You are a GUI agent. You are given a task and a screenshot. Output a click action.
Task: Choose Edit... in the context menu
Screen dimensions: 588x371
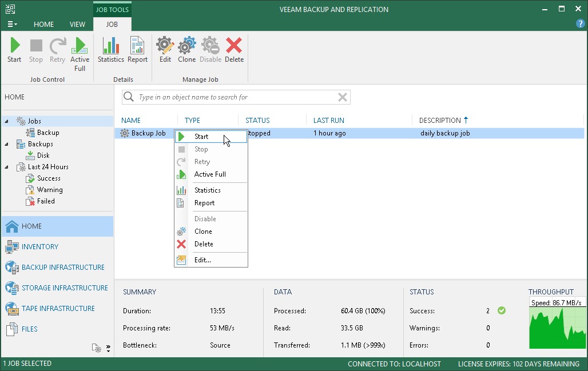[211, 260]
